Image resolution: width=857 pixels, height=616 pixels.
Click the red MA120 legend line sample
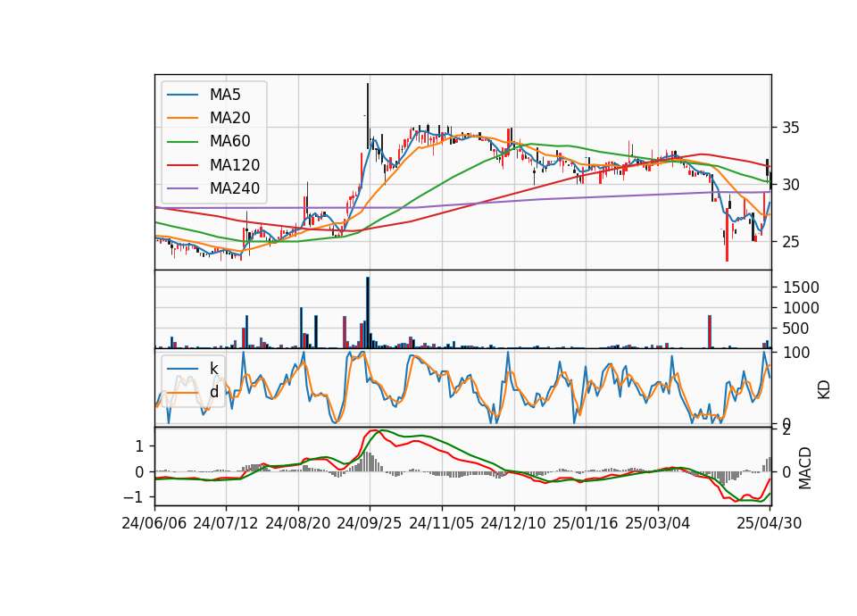coord(182,165)
